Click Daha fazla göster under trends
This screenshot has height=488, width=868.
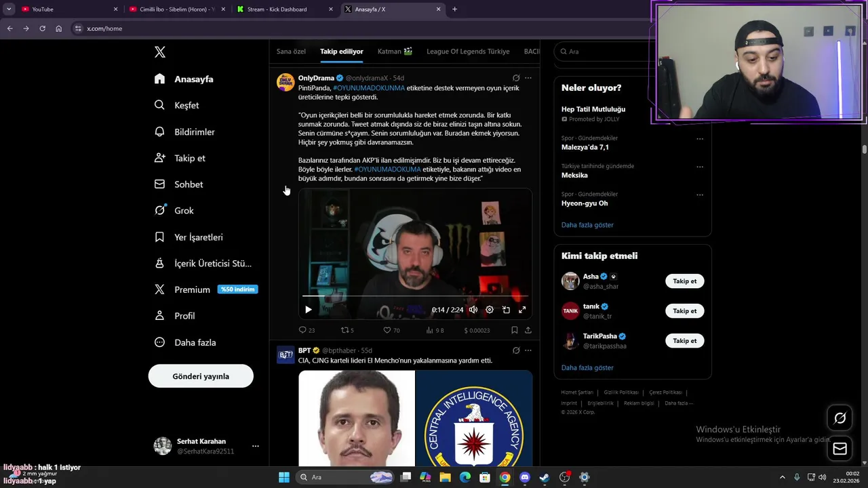click(587, 225)
